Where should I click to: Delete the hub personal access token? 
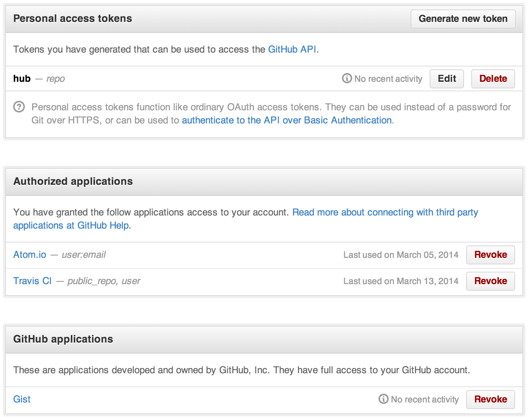pos(493,79)
